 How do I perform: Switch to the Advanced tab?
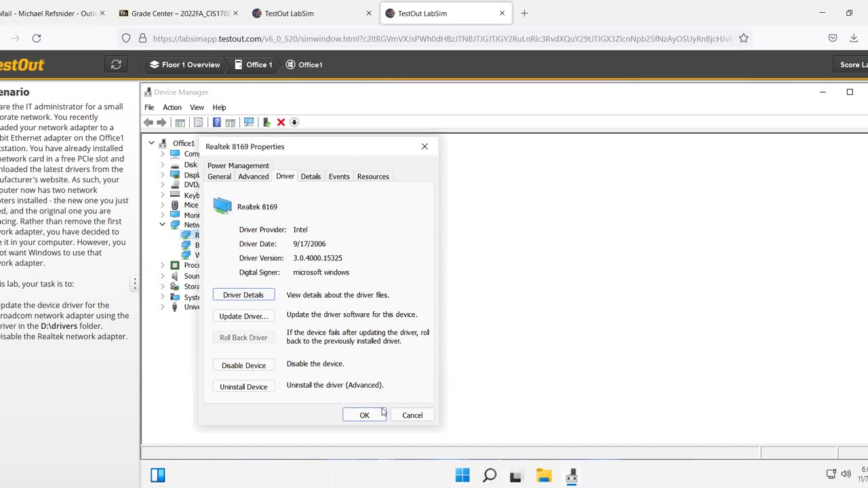point(254,176)
